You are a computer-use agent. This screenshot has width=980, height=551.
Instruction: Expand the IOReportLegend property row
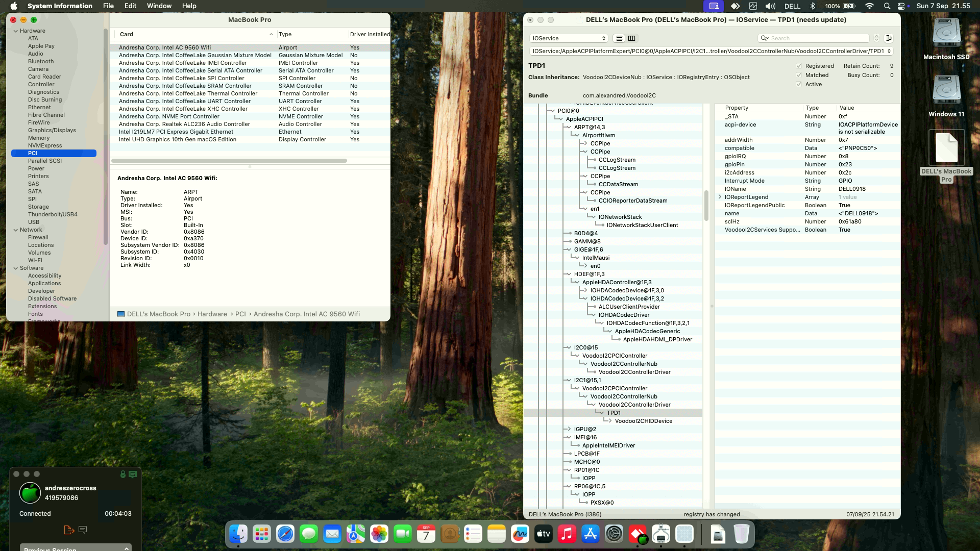click(720, 197)
